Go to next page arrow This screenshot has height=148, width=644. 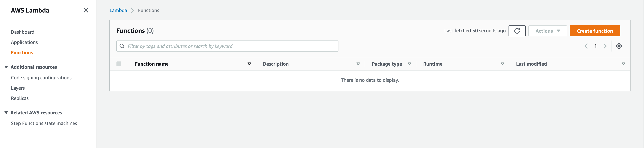(605, 46)
